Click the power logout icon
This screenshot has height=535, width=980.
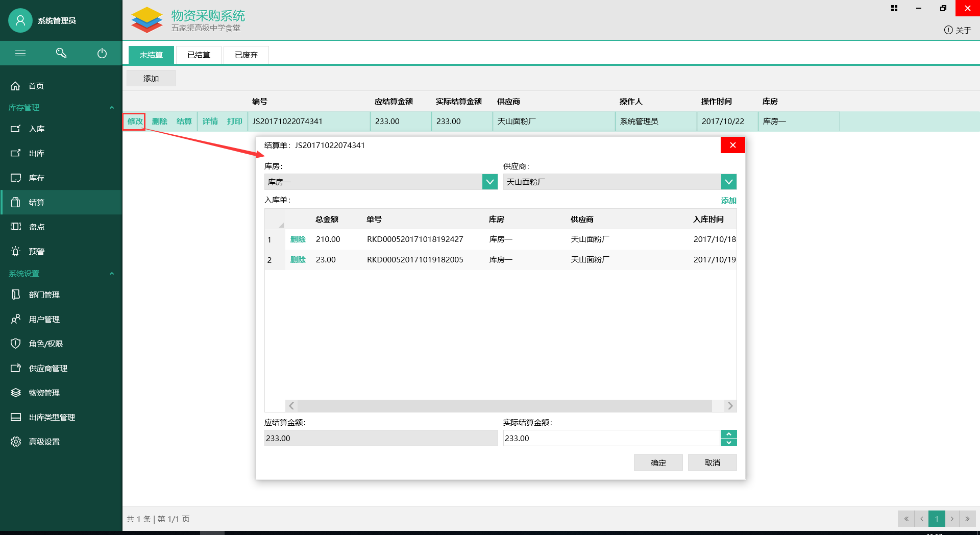[102, 53]
